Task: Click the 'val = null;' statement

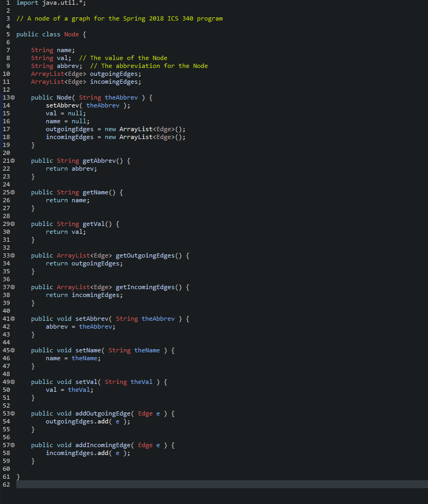Action: [66, 113]
